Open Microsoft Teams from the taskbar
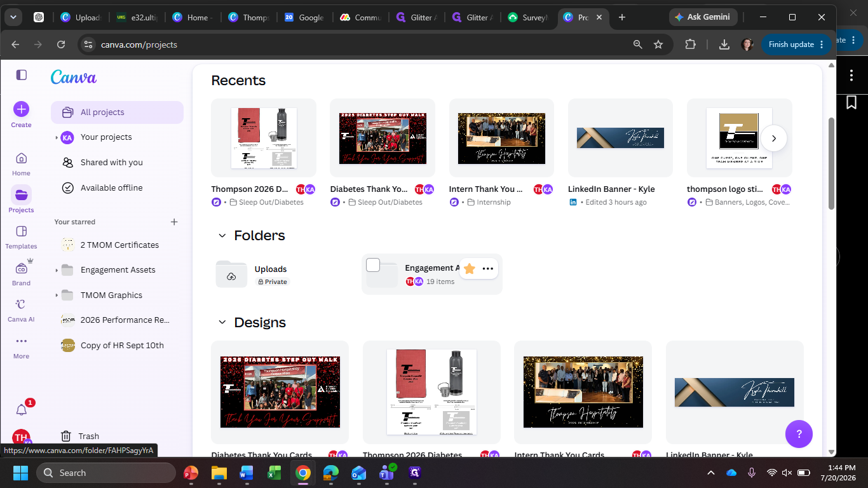 click(386, 473)
